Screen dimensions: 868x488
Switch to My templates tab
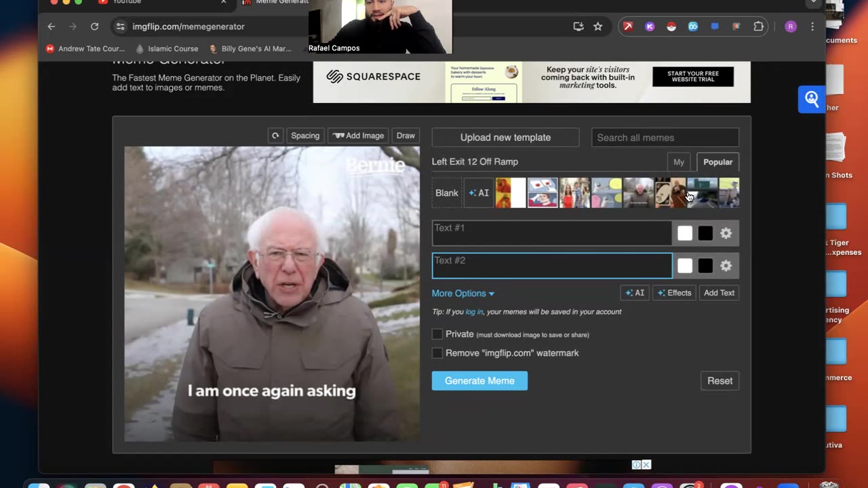click(x=679, y=162)
